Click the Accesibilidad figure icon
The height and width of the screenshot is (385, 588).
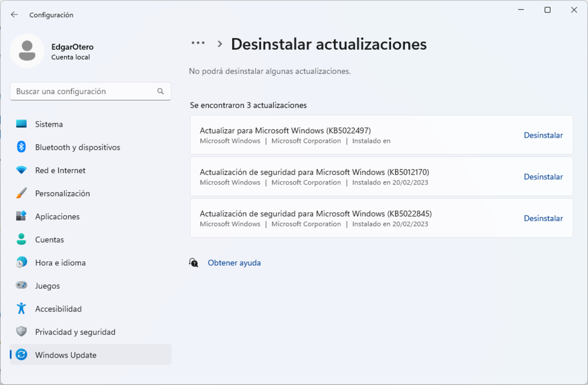point(21,308)
